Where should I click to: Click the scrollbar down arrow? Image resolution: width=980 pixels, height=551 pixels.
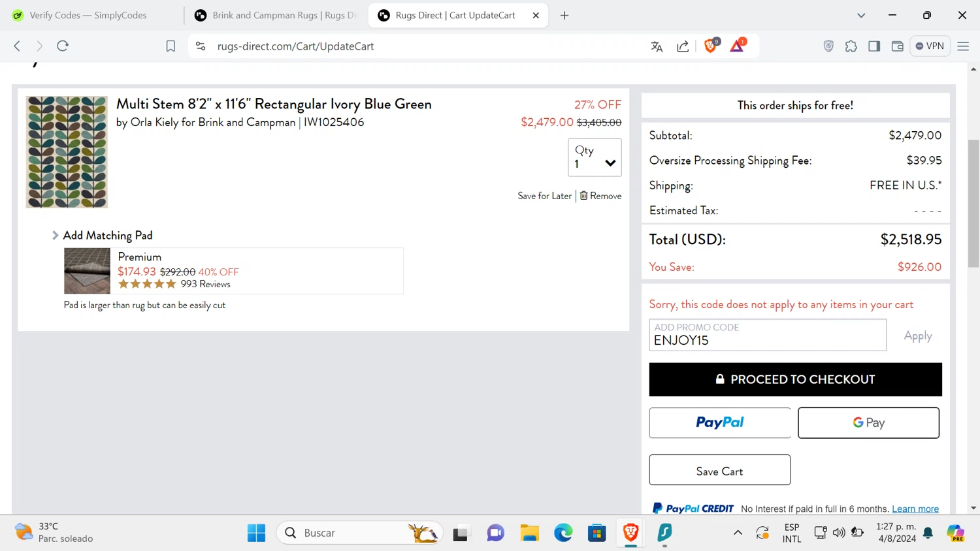pos(973,508)
